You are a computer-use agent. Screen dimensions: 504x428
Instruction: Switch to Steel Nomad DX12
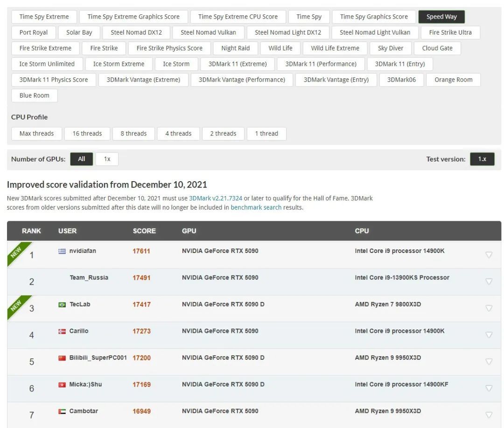(x=136, y=33)
